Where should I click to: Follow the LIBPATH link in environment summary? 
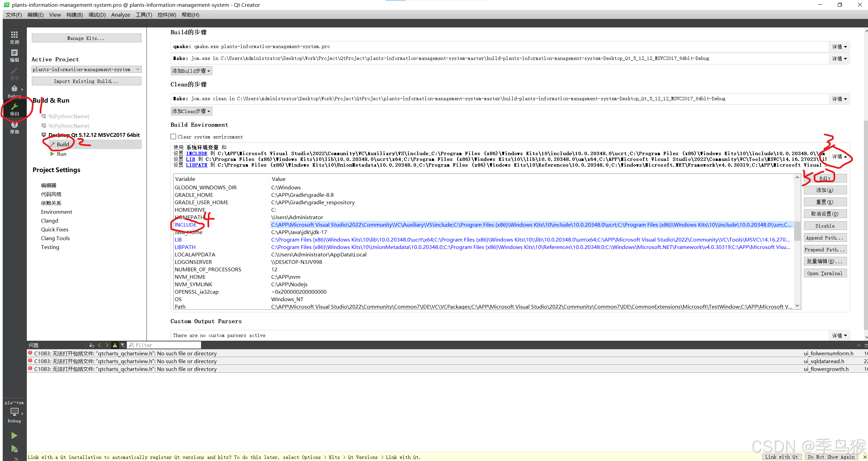coord(196,165)
